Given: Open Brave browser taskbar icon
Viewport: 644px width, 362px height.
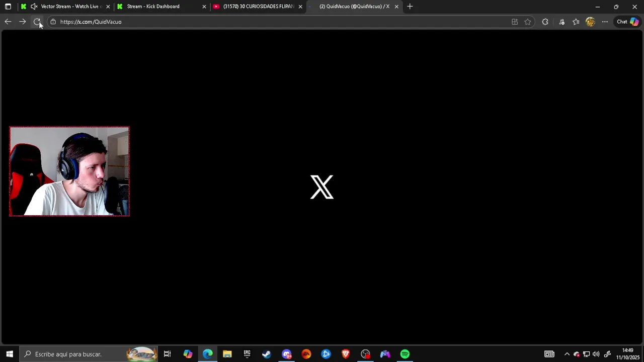Looking at the screenshot, I should (346, 354).
